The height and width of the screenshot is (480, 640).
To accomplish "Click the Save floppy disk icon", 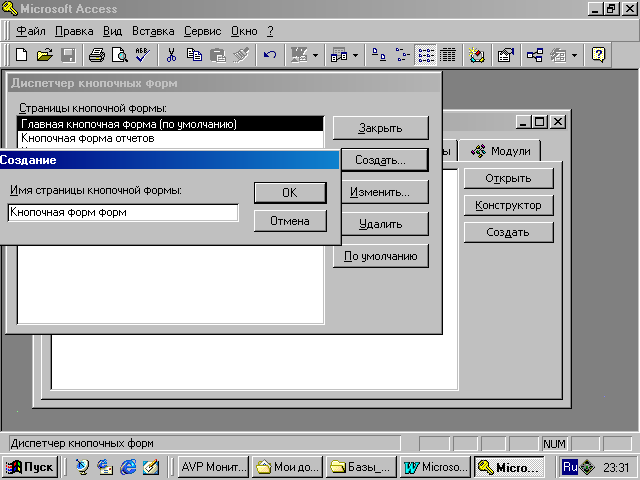I will coord(69,54).
